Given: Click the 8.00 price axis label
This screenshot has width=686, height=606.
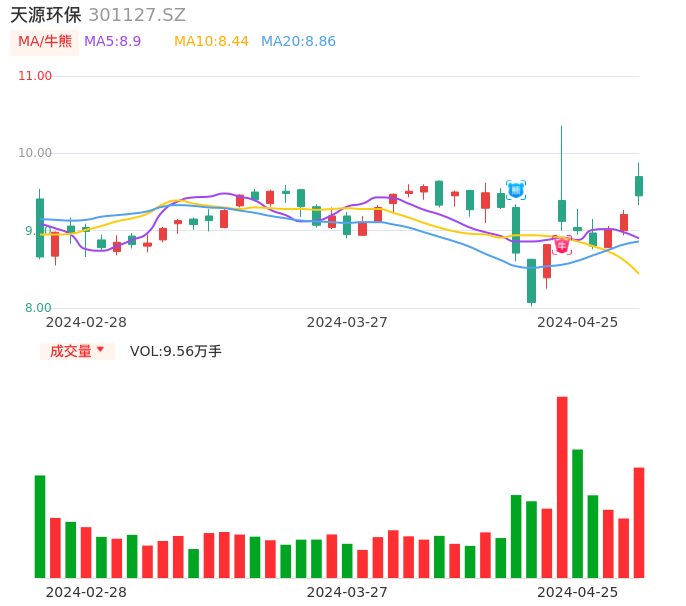Looking at the screenshot, I should pyautogui.click(x=38, y=308).
